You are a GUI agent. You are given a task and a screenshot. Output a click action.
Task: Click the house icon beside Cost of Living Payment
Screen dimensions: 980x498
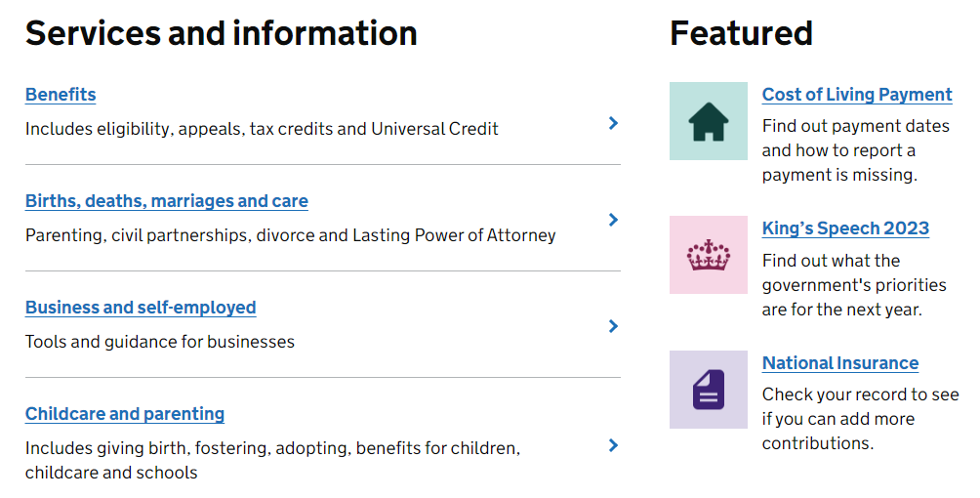(708, 121)
